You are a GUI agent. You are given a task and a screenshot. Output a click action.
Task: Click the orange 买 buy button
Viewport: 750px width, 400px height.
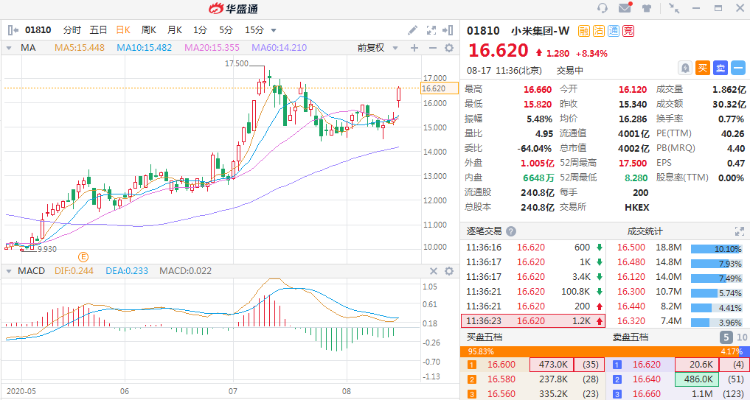[x=703, y=68]
